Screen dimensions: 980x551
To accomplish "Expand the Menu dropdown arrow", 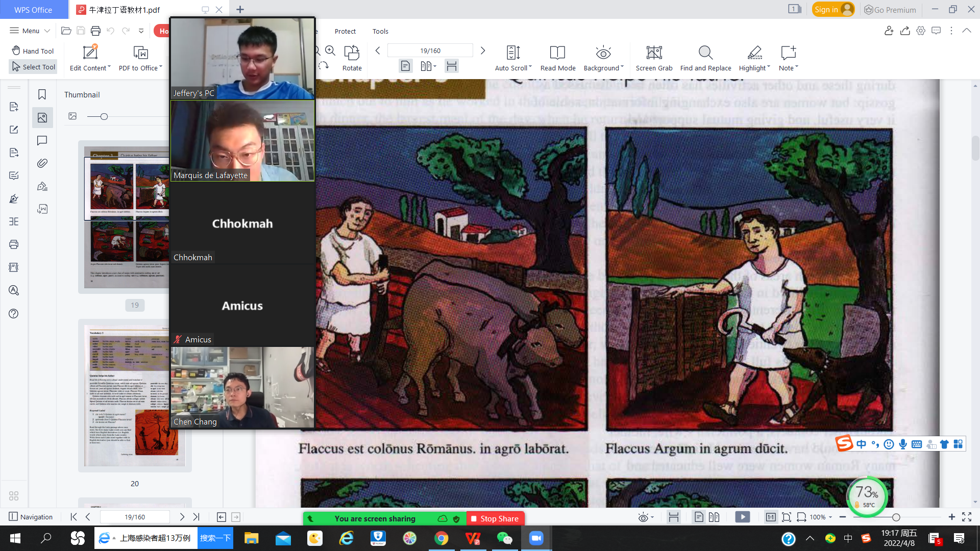I will coord(47,31).
